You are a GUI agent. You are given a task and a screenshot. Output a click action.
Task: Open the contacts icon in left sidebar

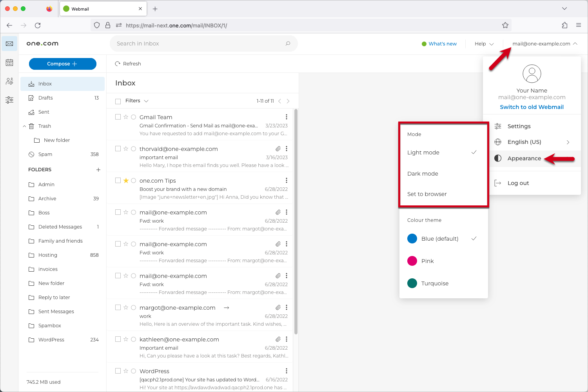point(9,82)
